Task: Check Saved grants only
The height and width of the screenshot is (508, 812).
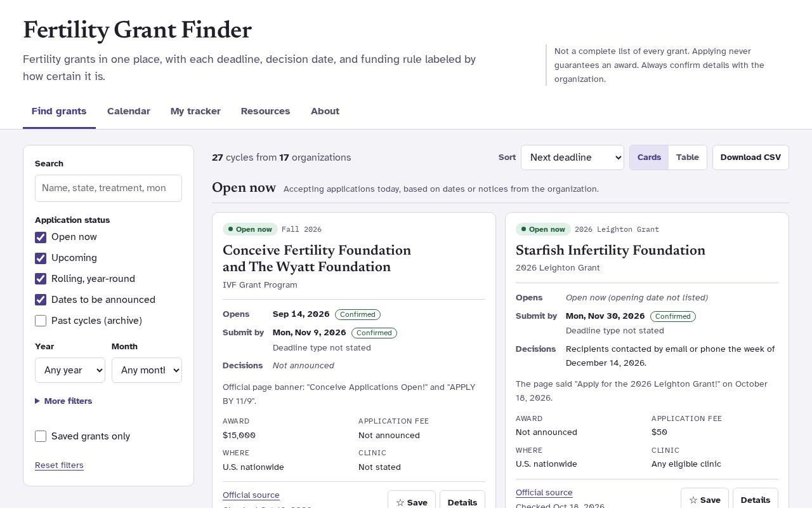Action: pyautogui.click(x=41, y=436)
